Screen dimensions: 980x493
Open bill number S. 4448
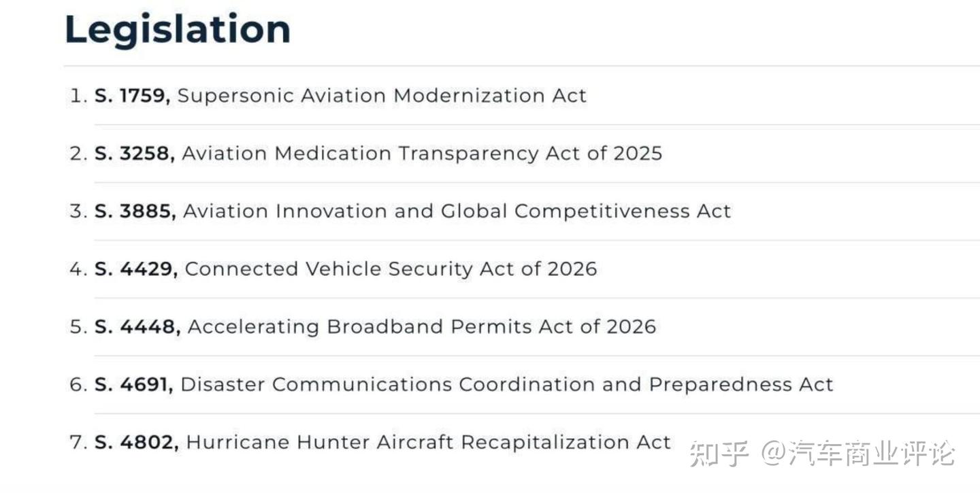click(x=137, y=327)
